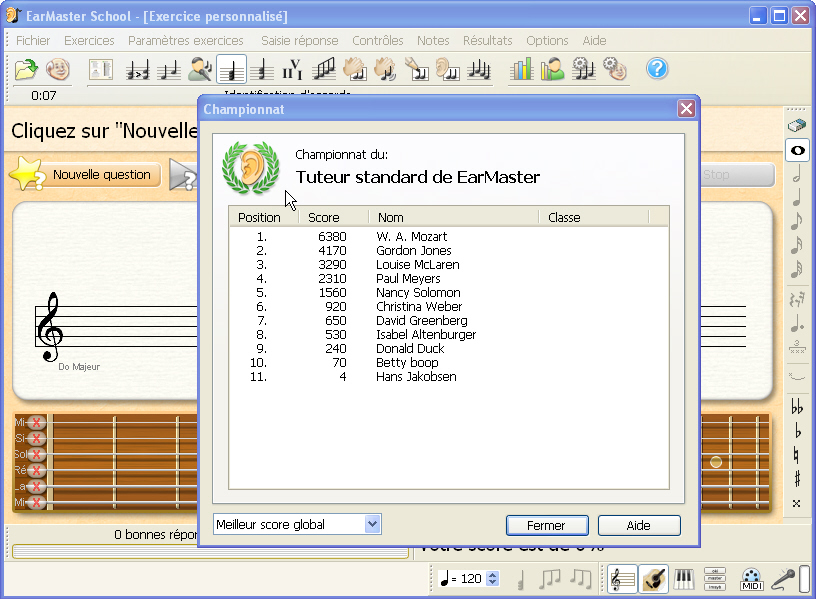
Task: Choose the double sharp accidental
Action: [x=796, y=503]
